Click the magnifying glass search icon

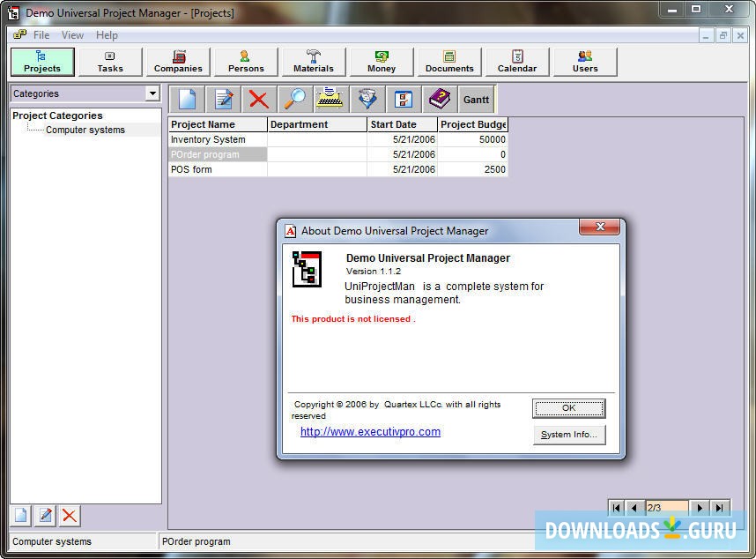(x=295, y=100)
